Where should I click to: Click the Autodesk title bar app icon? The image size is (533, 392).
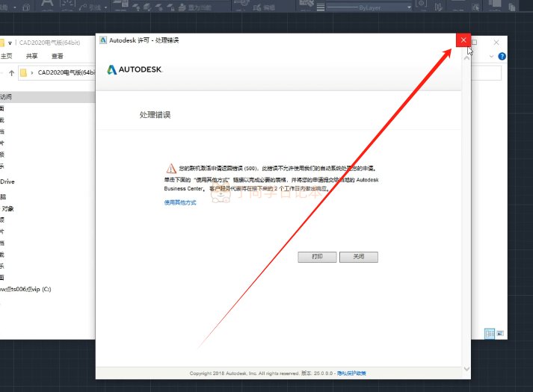[x=103, y=40]
